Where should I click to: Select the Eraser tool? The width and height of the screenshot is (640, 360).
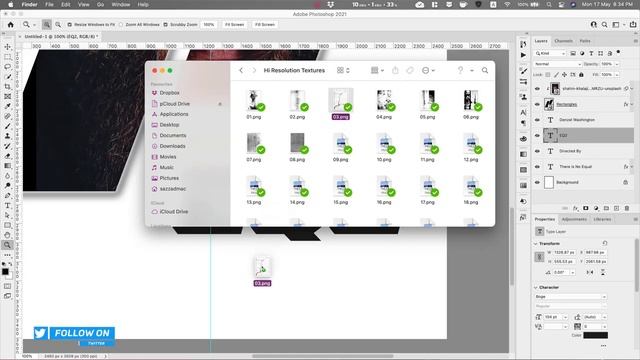(x=7, y=156)
